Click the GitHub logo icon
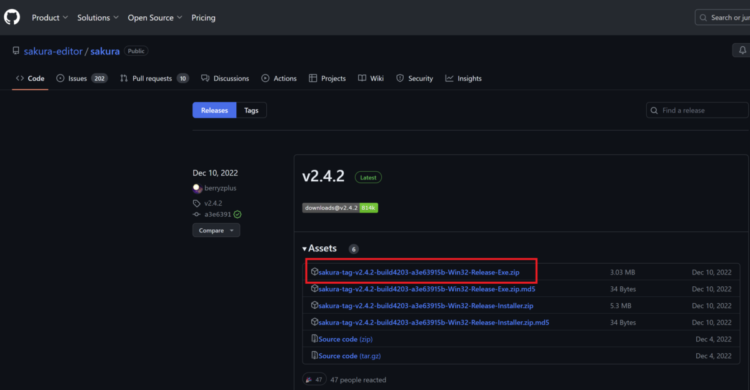This screenshot has height=390, width=750. point(12,17)
